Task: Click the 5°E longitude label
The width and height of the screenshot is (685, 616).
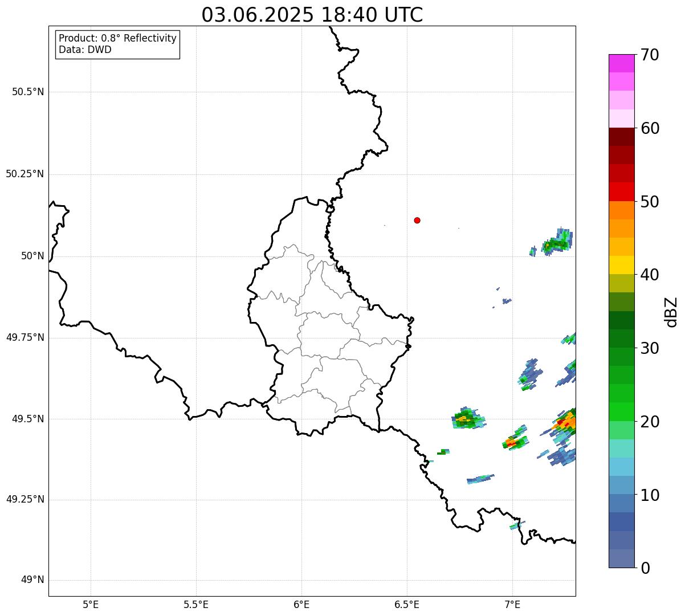Action: pyautogui.click(x=91, y=604)
